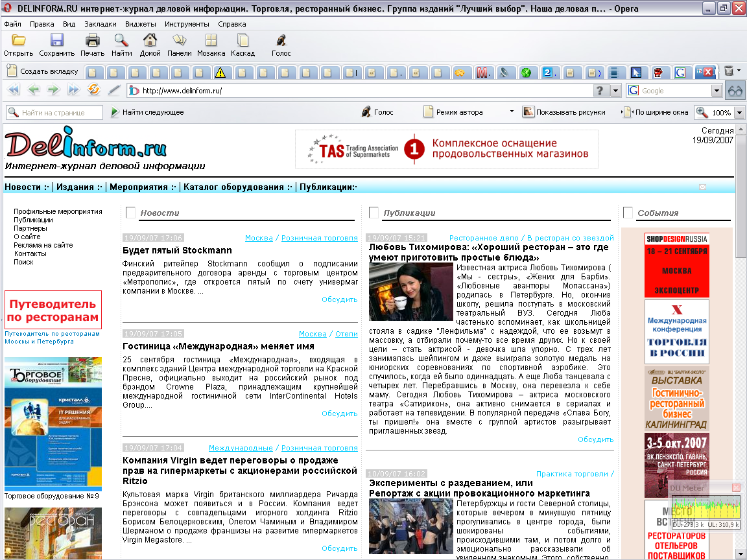This screenshot has height=560, width=747.
Task: Toggle the checkbox next to Публикации heading
Action: click(x=374, y=213)
